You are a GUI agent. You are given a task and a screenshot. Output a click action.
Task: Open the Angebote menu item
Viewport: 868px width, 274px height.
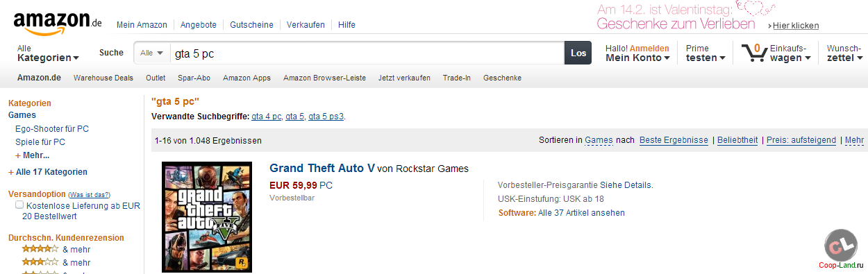click(x=198, y=24)
